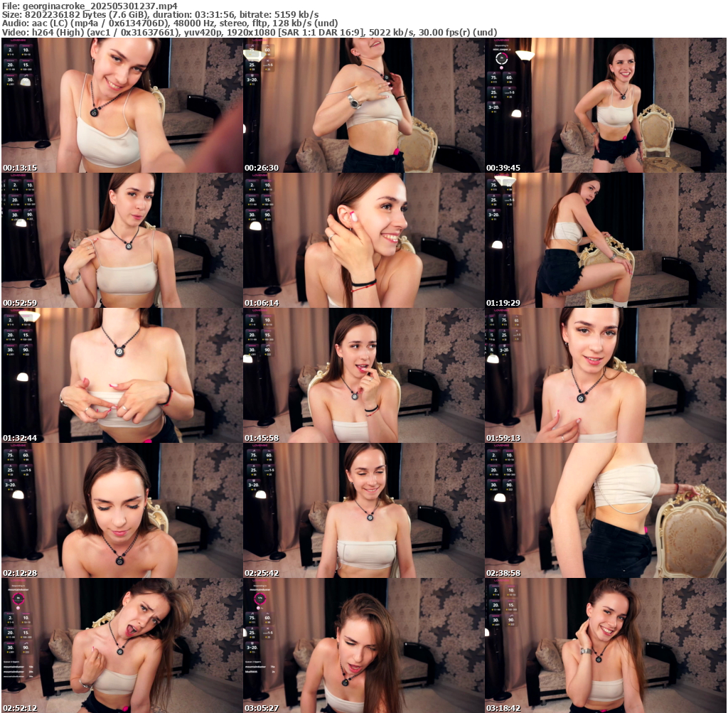Click the File name line in header
Screen dimensions: 728x713
(x=90, y=5)
